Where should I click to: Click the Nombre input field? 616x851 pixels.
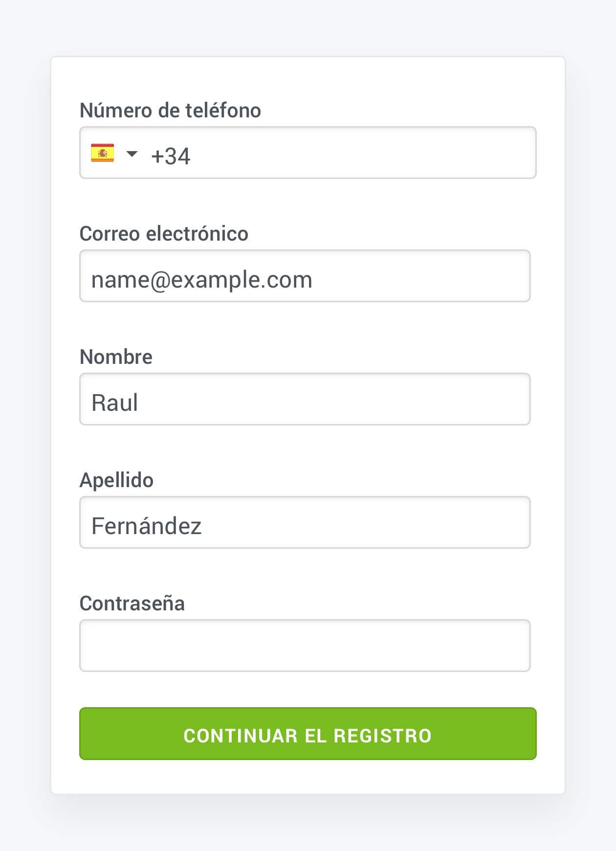point(305,399)
